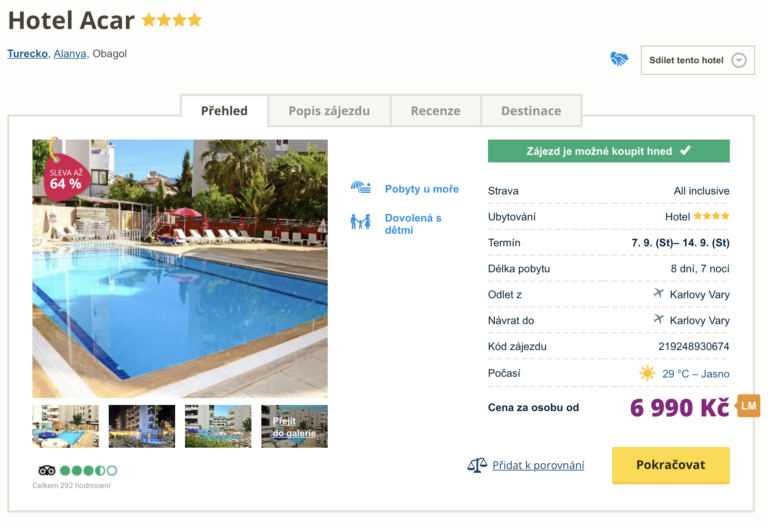Click the orange LM last-minute badge
The image size is (768, 527).
[x=747, y=405]
